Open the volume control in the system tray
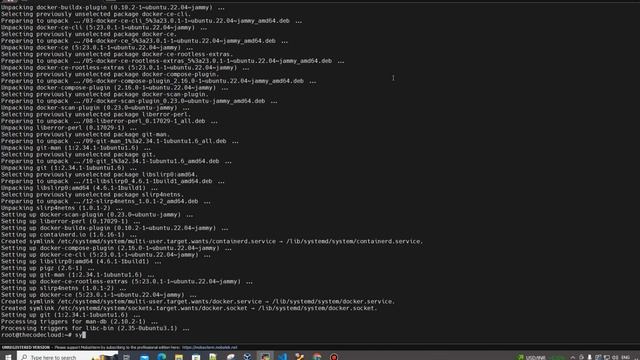 [616, 358]
